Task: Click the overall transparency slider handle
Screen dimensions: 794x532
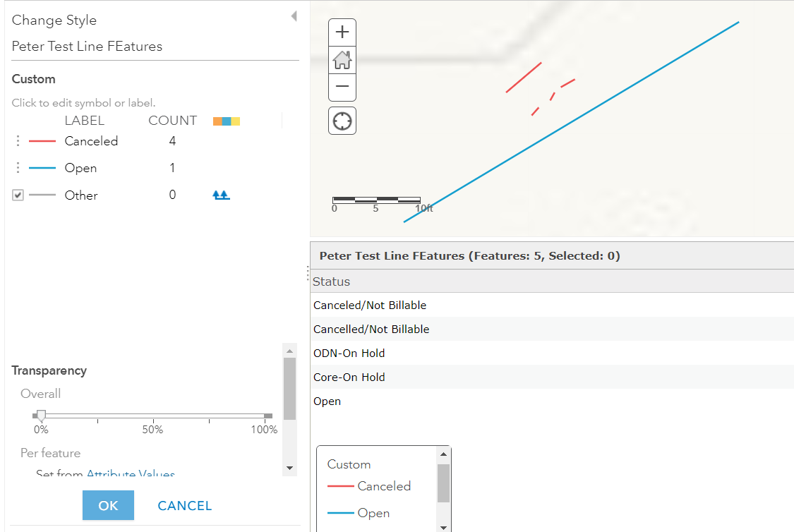Action: pyautogui.click(x=41, y=416)
